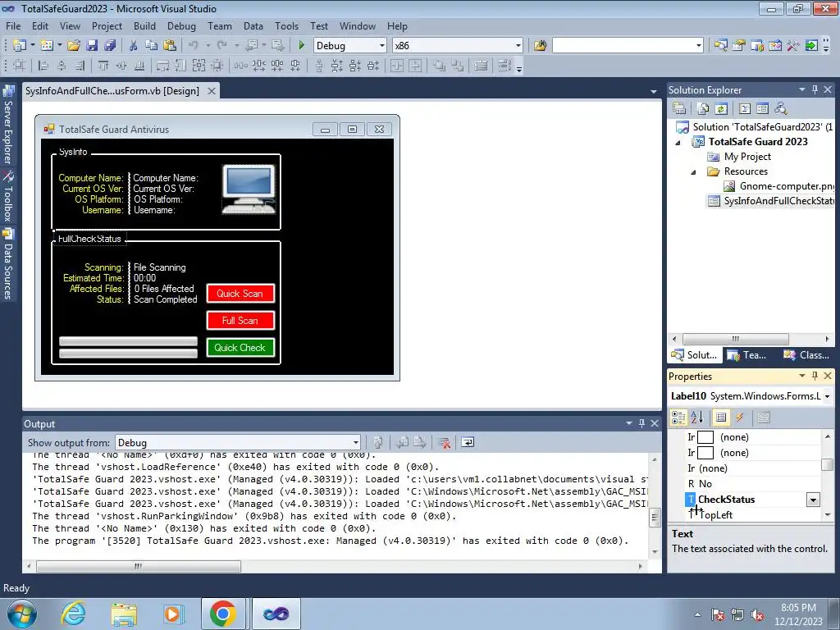
Task: Open Google Chrome from the taskbar
Action: pos(223,614)
